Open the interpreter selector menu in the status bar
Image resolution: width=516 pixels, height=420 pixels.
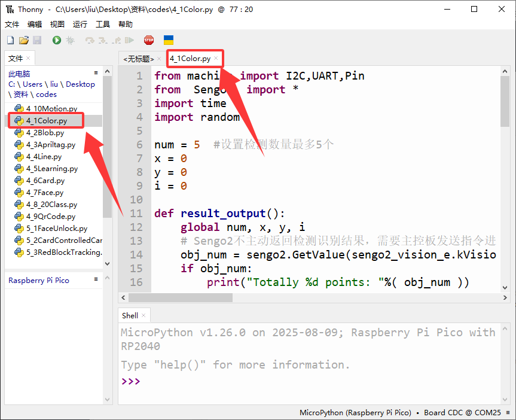pyautogui.click(x=508, y=412)
